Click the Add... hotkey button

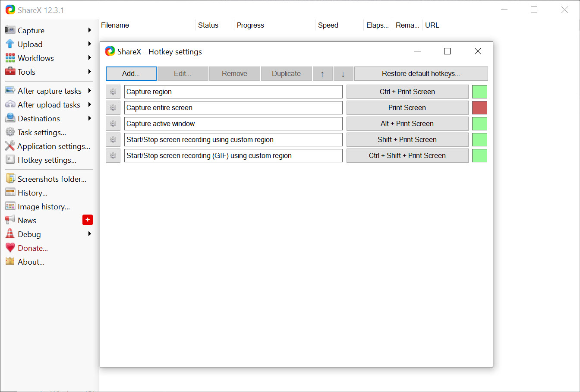[x=131, y=74]
